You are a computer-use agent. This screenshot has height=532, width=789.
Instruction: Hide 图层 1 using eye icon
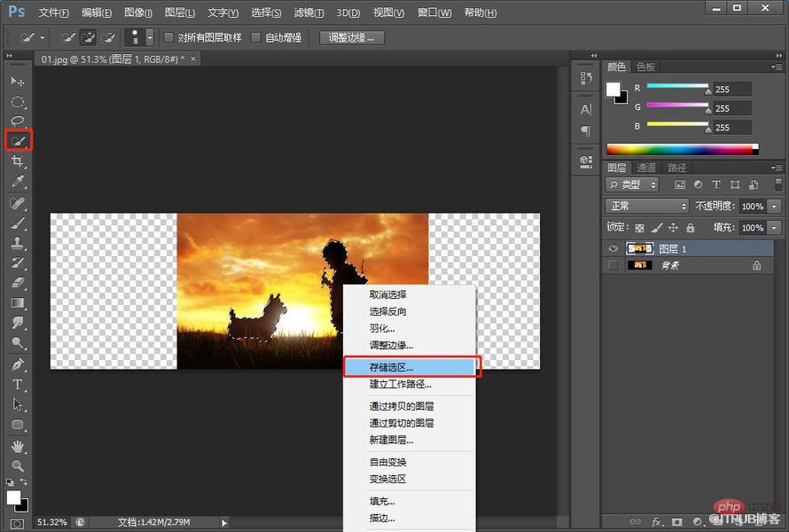[613, 248]
